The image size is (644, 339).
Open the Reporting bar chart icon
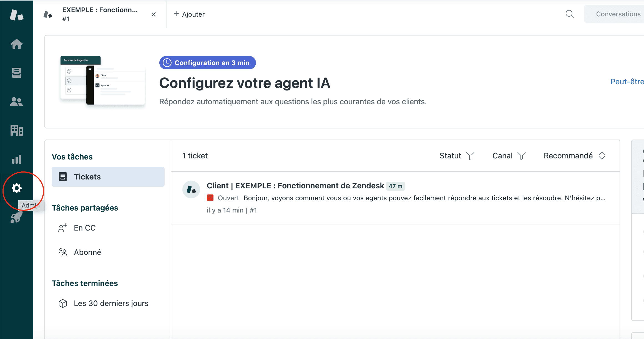click(x=16, y=159)
